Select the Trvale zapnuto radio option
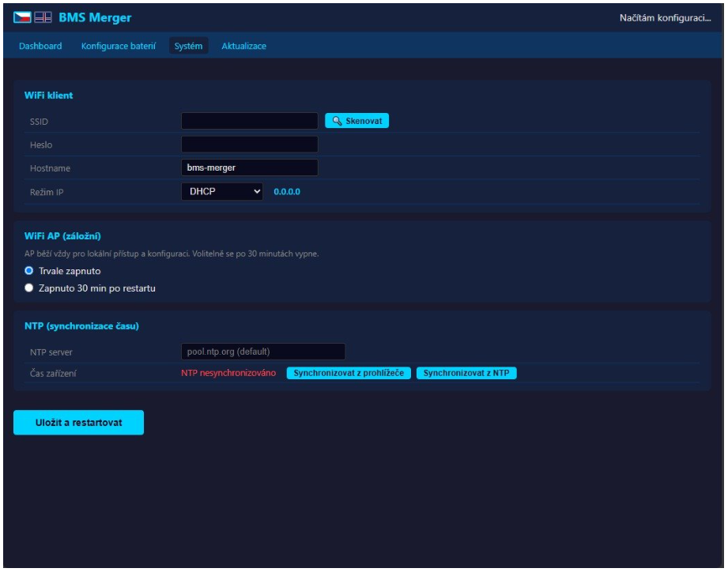 coord(29,270)
